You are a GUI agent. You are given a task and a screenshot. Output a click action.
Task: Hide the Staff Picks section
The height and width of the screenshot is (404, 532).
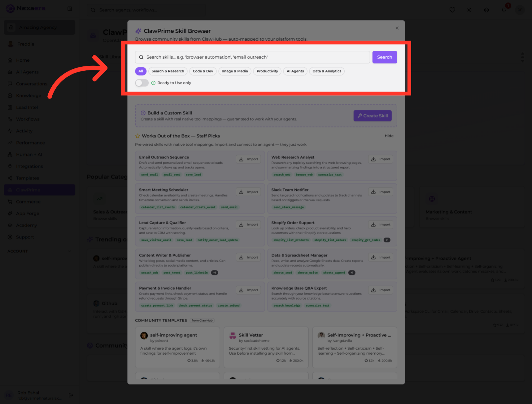[x=389, y=136]
